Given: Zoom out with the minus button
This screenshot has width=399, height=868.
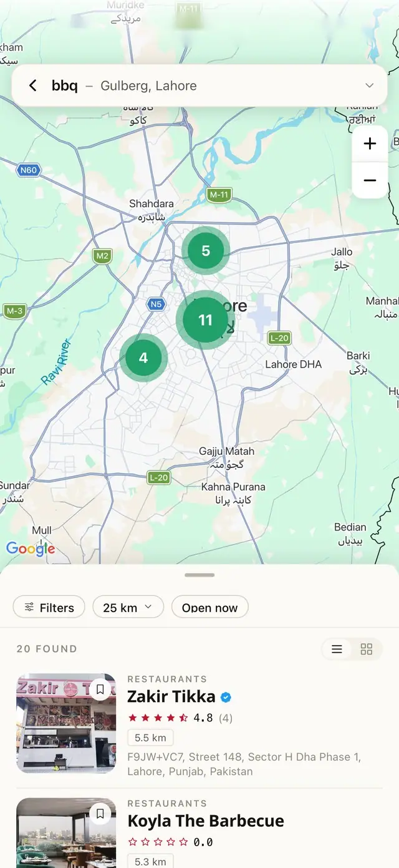Looking at the screenshot, I should (x=370, y=180).
